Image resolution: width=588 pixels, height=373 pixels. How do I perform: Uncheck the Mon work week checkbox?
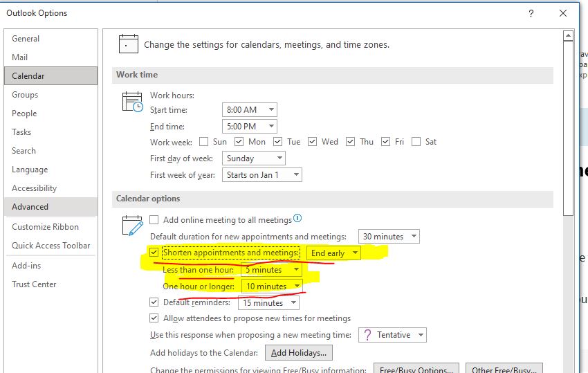coord(239,141)
